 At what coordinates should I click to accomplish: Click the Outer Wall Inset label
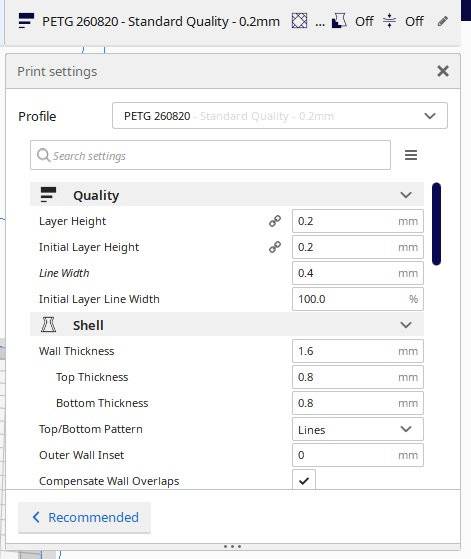tap(82, 455)
